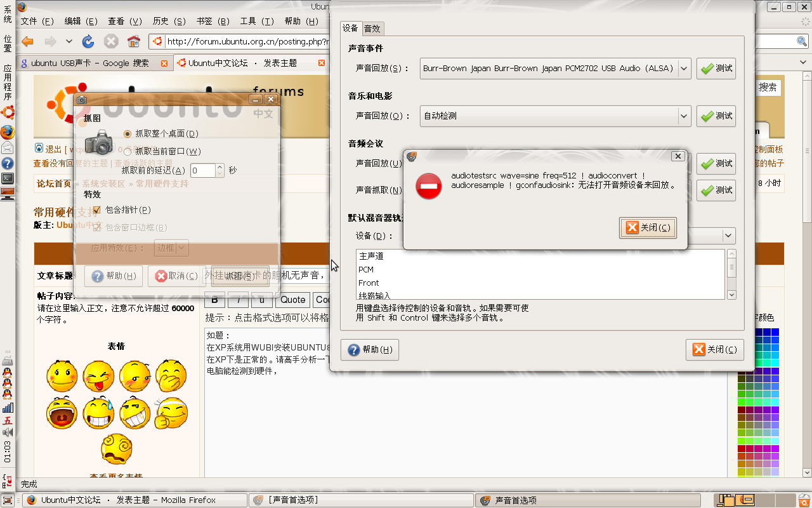Open the volume speaker tray icon
This screenshot has width=812, height=508.
[x=8, y=432]
